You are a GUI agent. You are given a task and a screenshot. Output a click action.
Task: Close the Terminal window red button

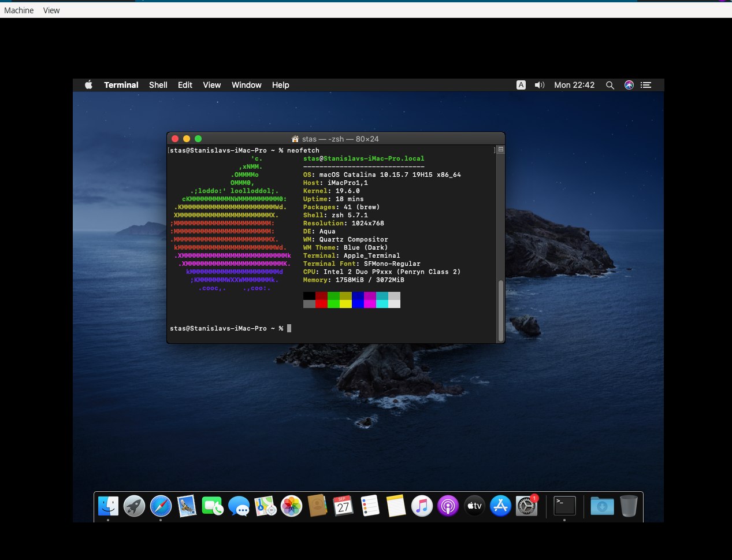point(175,139)
